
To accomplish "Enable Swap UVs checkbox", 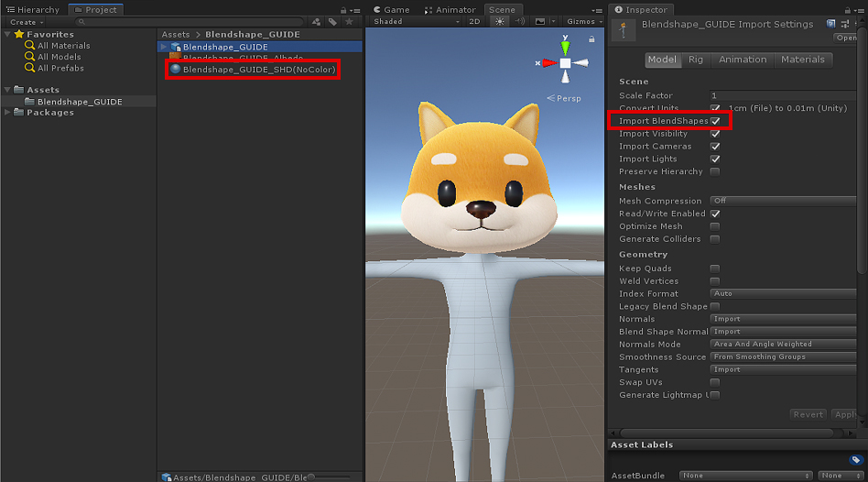I will tap(715, 382).
